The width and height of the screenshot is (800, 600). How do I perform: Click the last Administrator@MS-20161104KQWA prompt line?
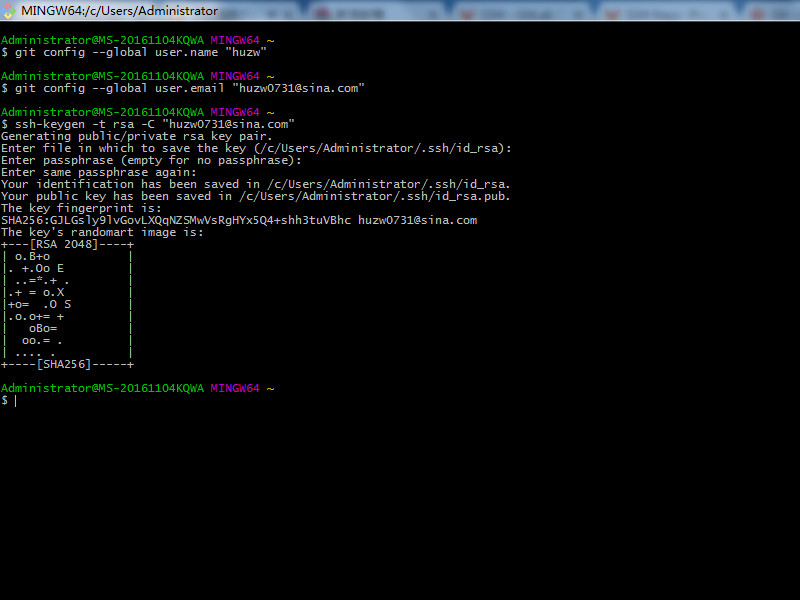coord(138,388)
